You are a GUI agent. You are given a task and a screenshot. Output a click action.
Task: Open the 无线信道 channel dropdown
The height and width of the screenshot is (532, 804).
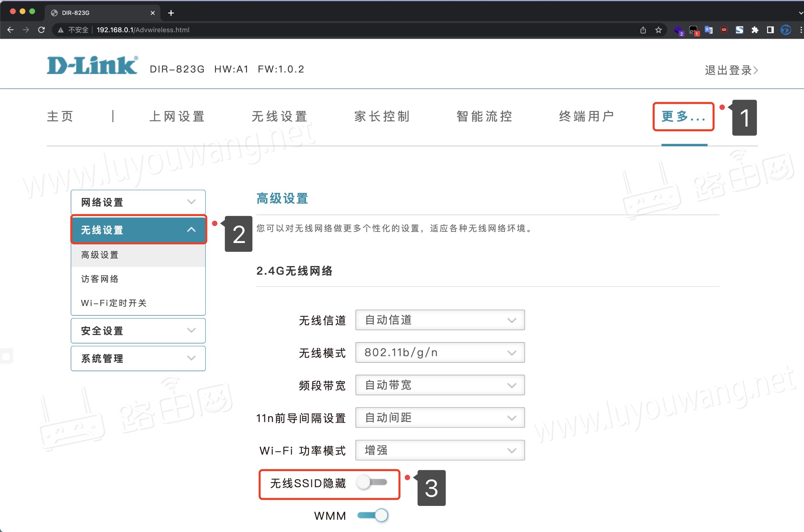click(x=439, y=319)
